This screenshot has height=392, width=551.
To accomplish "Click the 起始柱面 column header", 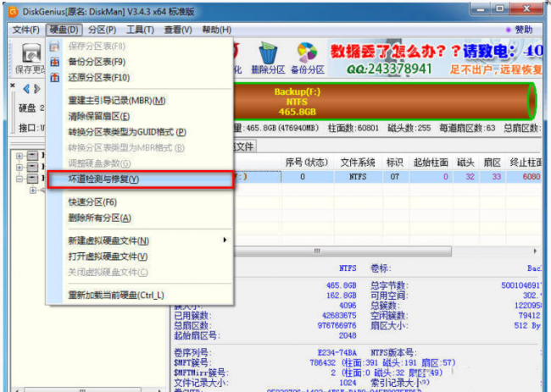I will click(431, 163).
